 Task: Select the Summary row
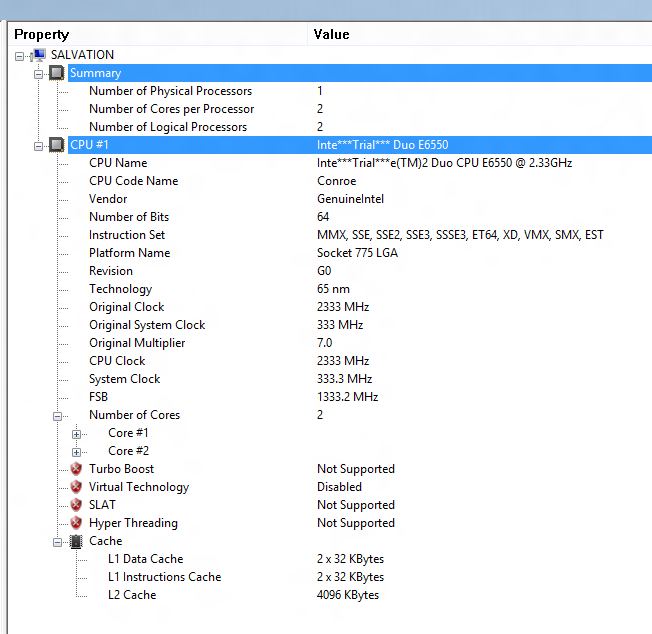[360, 73]
